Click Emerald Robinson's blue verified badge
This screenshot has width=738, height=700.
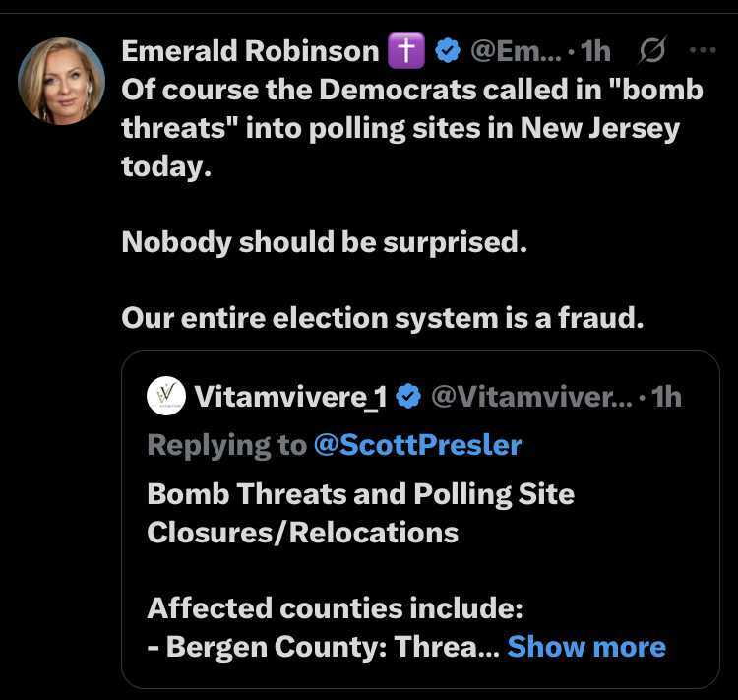pos(447,51)
